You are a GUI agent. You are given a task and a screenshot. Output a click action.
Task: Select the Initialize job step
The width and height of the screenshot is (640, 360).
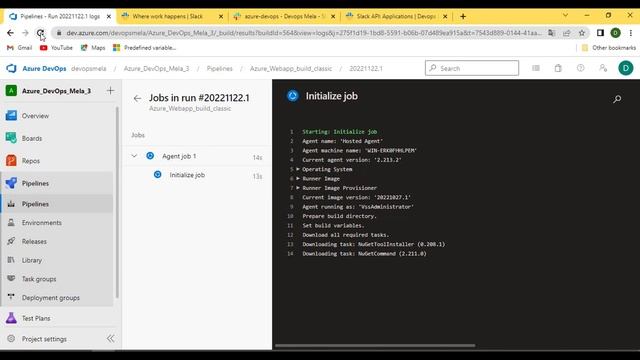[x=197, y=175]
